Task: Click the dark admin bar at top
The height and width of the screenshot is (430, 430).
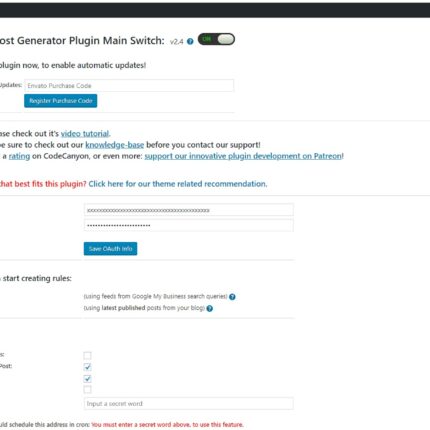Action: (x=215, y=10)
